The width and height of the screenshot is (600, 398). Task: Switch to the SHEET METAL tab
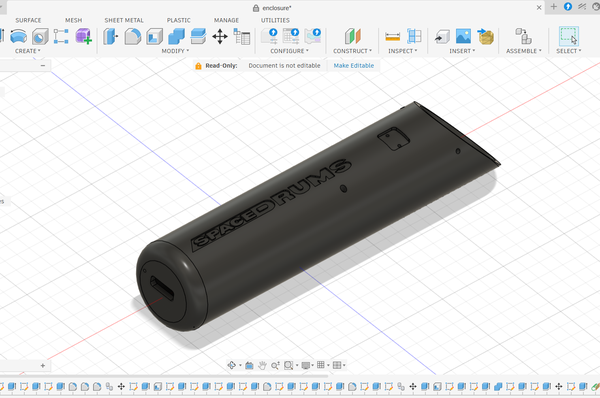point(124,20)
